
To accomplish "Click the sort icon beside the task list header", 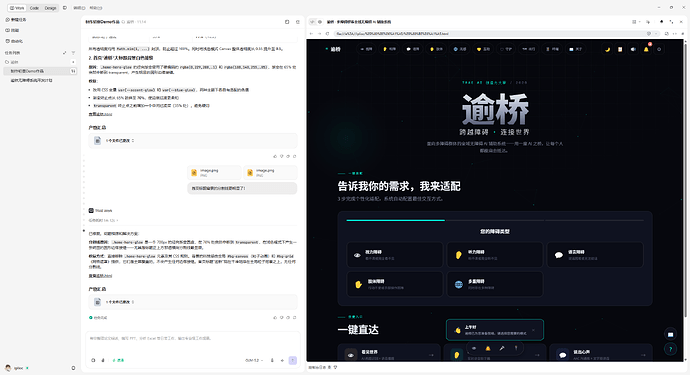I will (65, 53).
